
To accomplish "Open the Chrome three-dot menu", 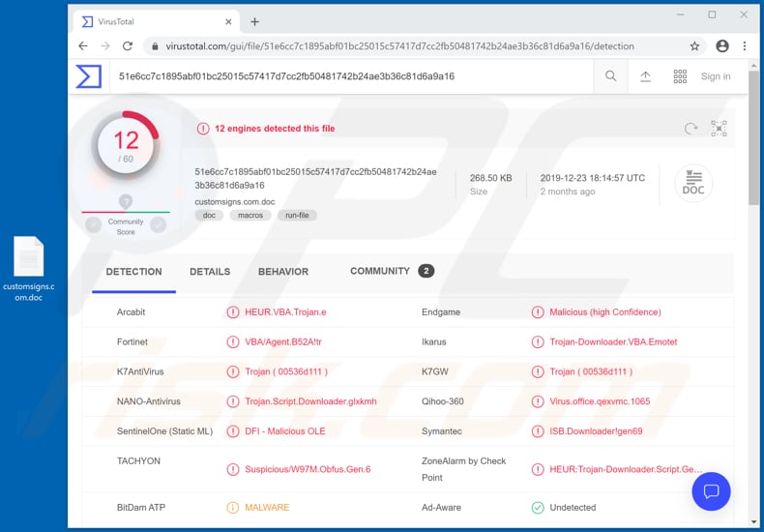I will pos(745,45).
